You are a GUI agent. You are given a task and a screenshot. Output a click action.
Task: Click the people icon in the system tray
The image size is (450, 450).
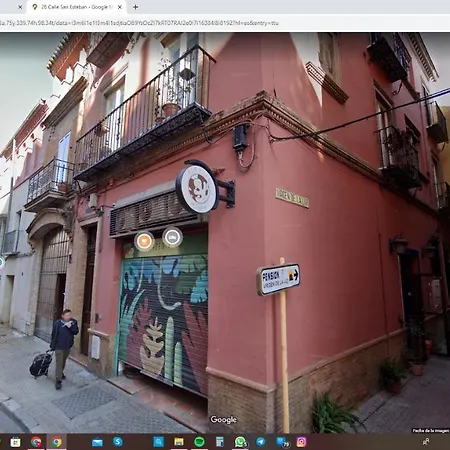pyautogui.click(x=426, y=442)
